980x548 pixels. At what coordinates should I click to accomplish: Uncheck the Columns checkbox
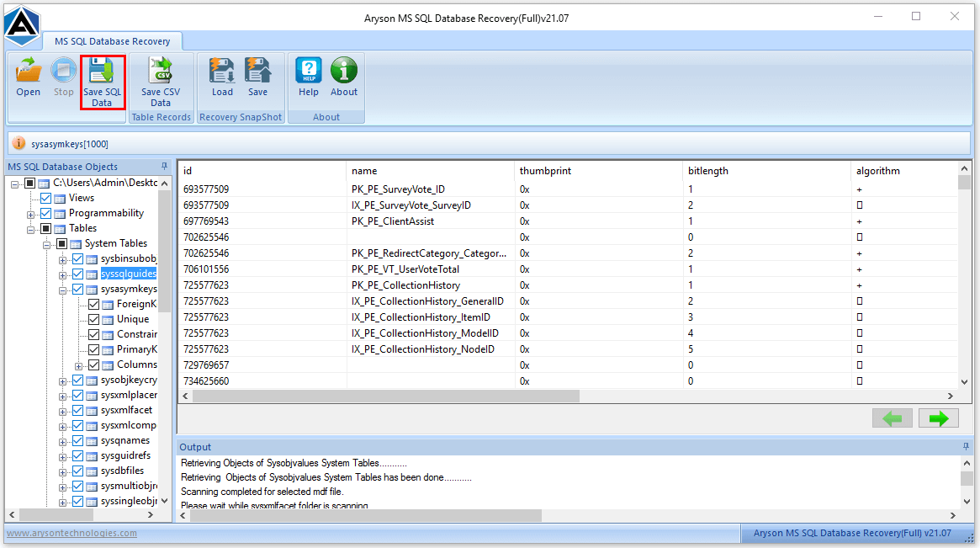point(93,364)
